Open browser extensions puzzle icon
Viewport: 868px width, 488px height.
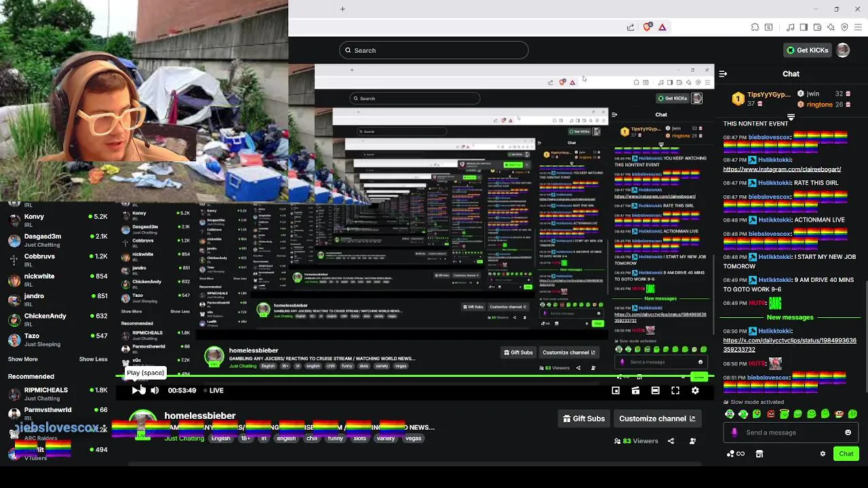(x=755, y=27)
